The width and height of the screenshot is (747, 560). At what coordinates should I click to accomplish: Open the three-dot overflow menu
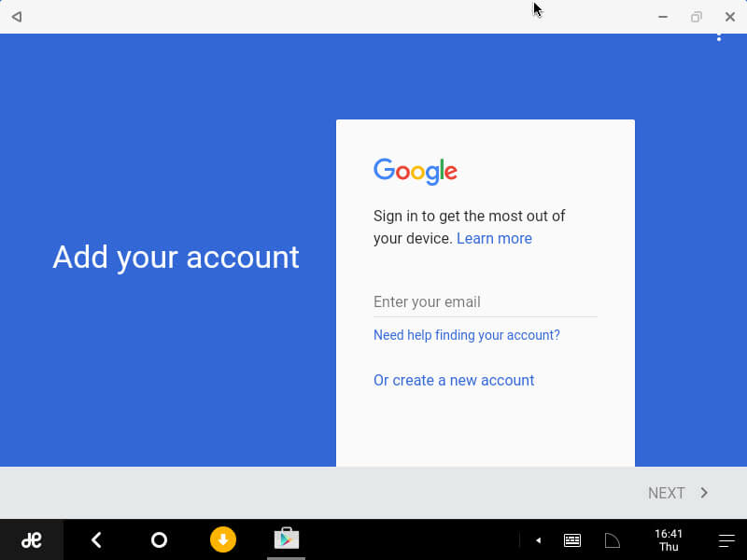[719, 37]
